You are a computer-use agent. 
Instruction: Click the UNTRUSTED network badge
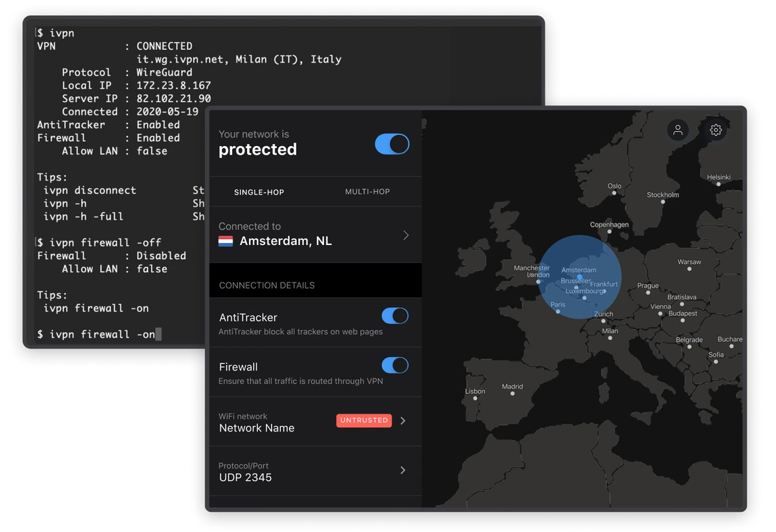364,420
